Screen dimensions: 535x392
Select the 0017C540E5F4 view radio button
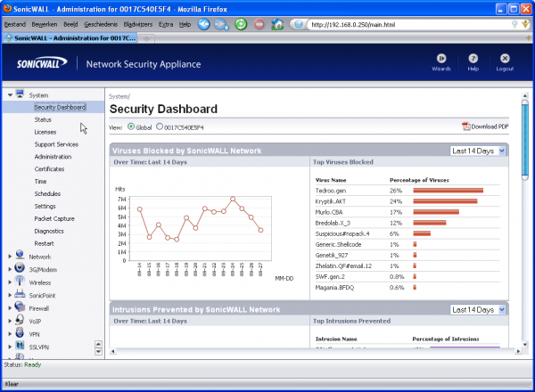pyautogui.click(x=160, y=127)
